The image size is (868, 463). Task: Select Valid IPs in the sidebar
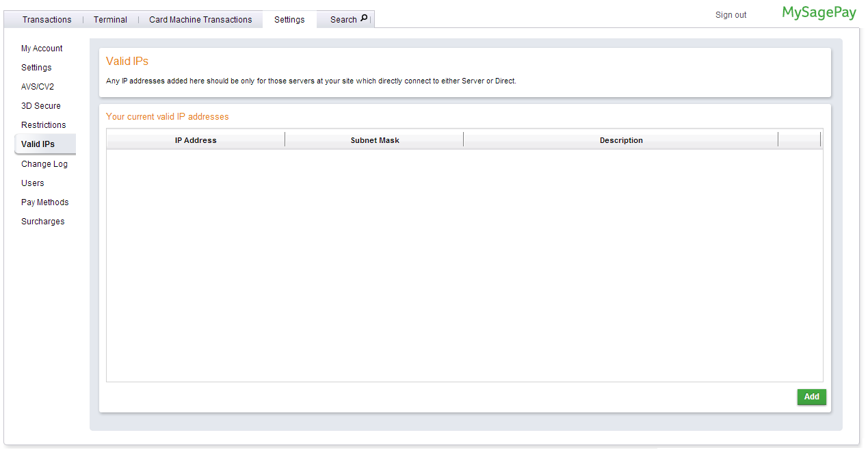[38, 144]
